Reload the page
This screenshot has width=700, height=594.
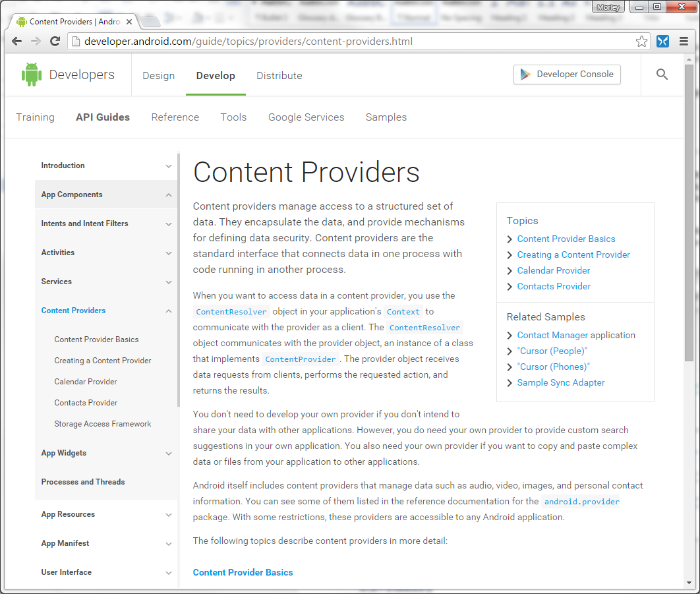(55, 41)
